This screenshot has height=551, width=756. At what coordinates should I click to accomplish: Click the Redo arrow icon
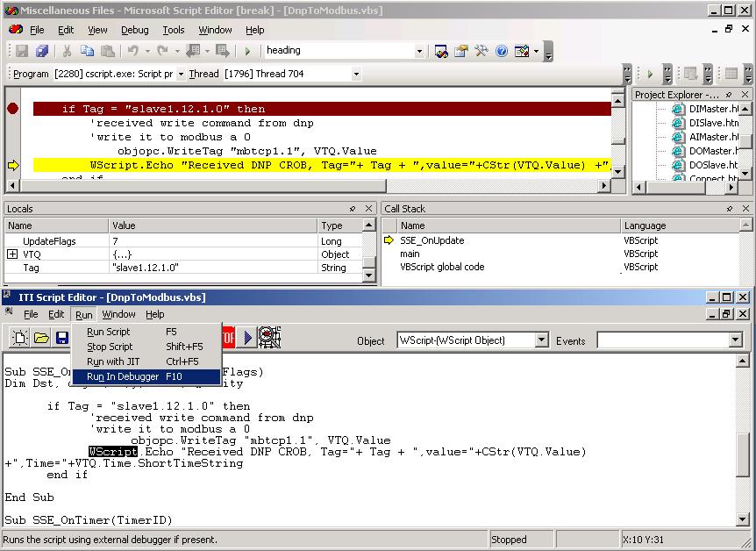pos(162,51)
